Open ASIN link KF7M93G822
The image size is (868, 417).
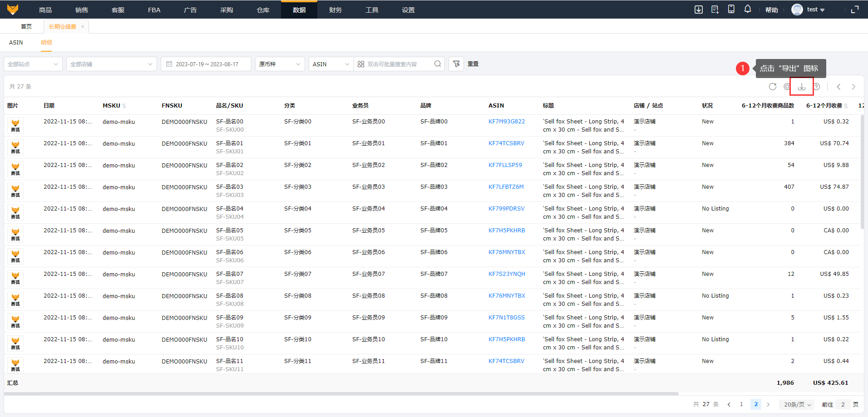[x=506, y=122]
